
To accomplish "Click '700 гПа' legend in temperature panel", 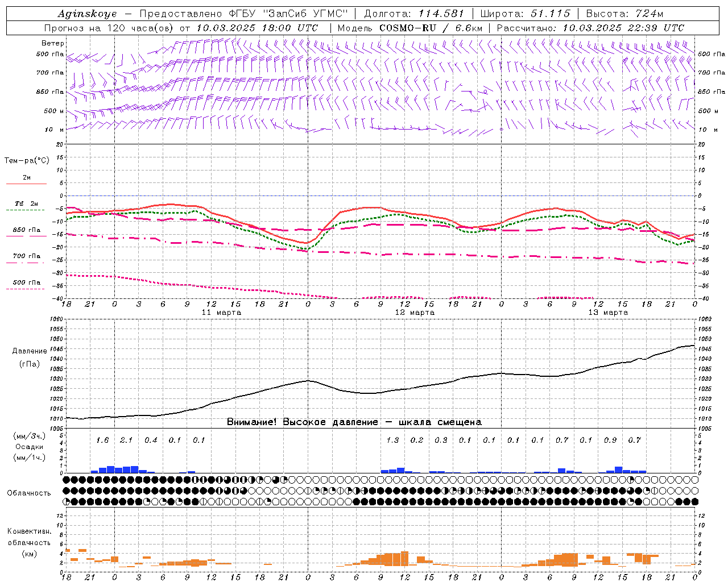I will click(x=27, y=256).
